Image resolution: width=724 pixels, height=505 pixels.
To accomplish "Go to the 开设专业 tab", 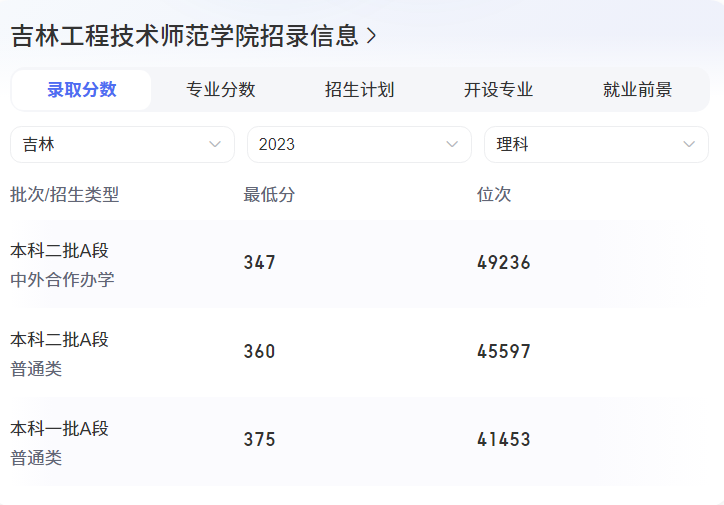I will tap(498, 90).
